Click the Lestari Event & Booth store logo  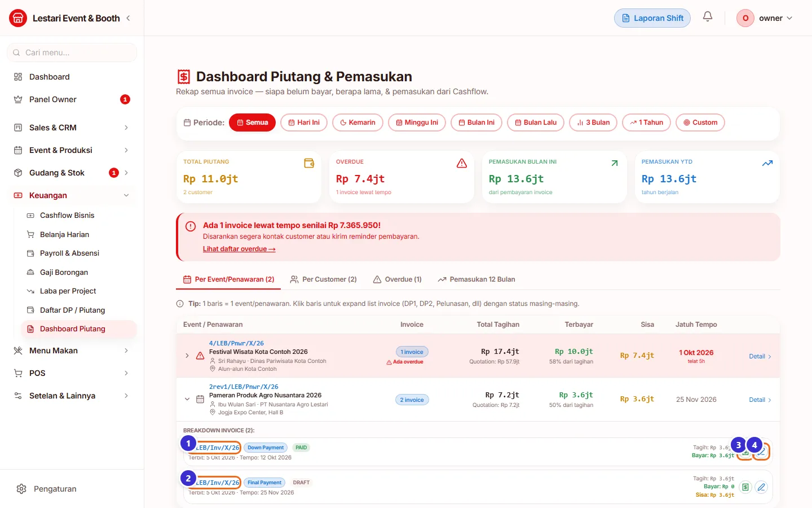(18, 18)
